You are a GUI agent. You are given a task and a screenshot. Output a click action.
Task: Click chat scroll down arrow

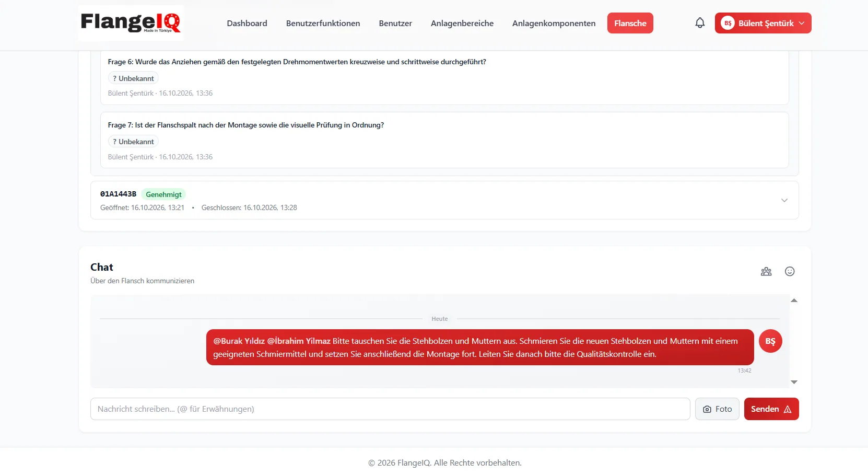click(x=794, y=383)
